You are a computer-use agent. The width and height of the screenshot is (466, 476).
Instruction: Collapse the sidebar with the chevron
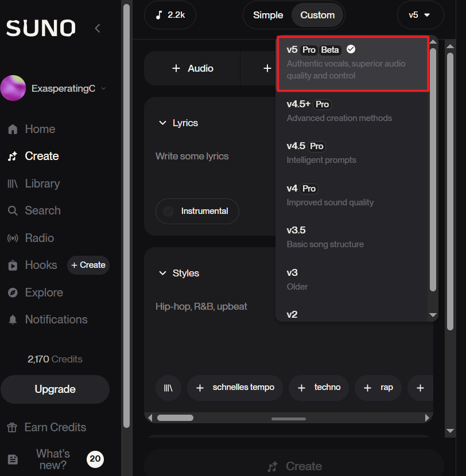click(x=97, y=28)
